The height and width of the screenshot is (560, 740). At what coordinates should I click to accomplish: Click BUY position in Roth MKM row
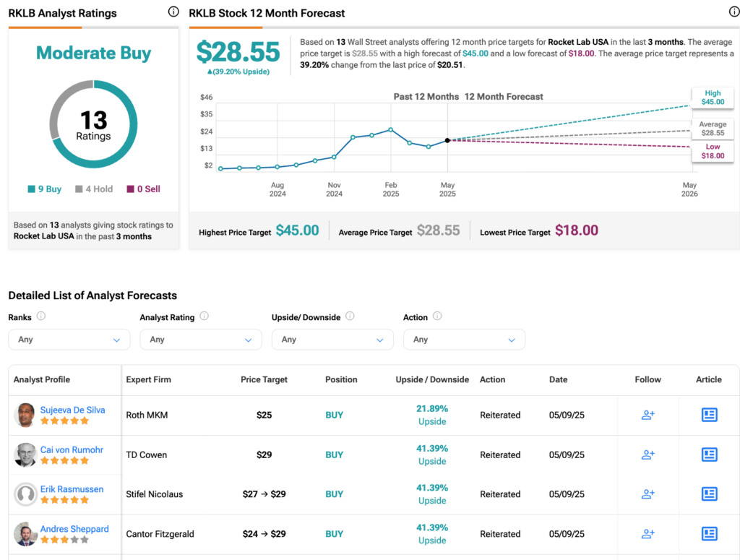pyautogui.click(x=334, y=415)
